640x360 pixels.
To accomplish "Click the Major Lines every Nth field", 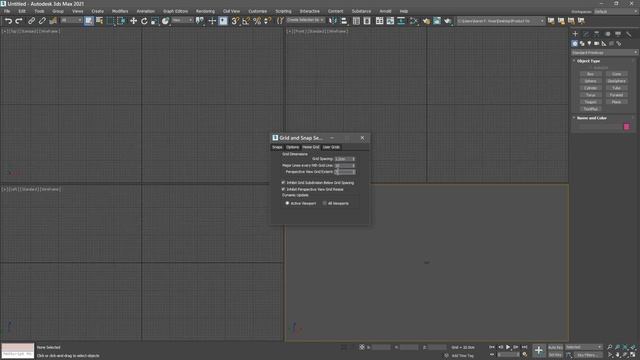I will pos(343,165).
